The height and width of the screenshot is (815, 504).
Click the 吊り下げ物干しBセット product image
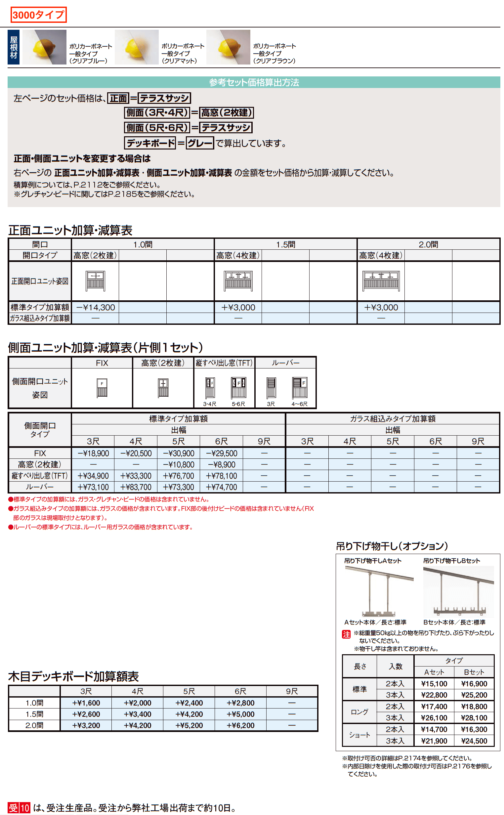[x=458, y=591]
